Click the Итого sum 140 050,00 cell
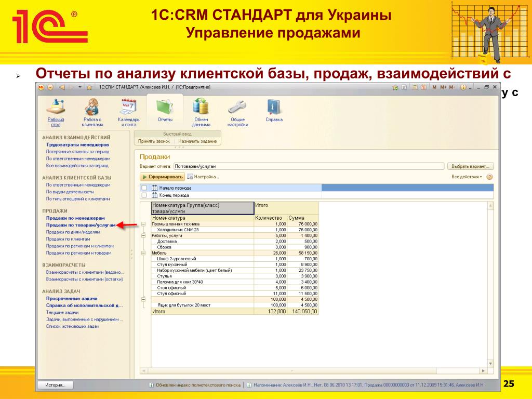Image resolution: width=532 pixels, height=399 pixels. 303,311
